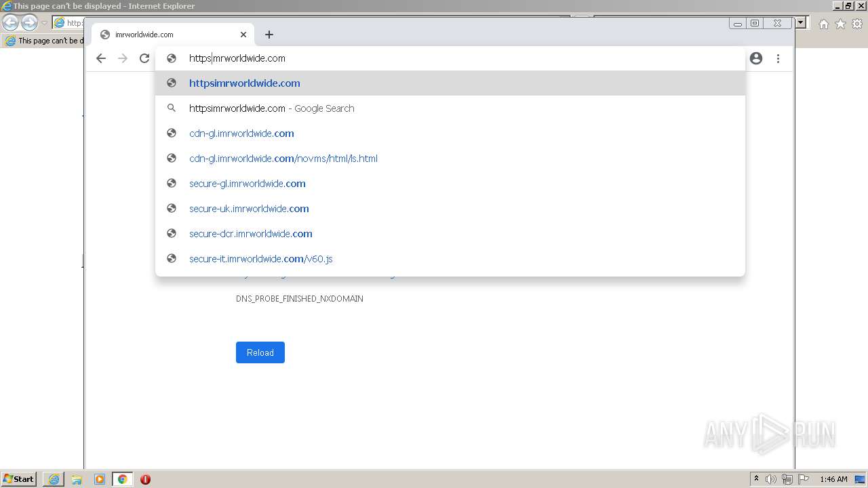Viewport: 868px width, 488px height.
Task: Select secure-gl.imrworldwide.com suggestion
Action: click(x=450, y=184)
